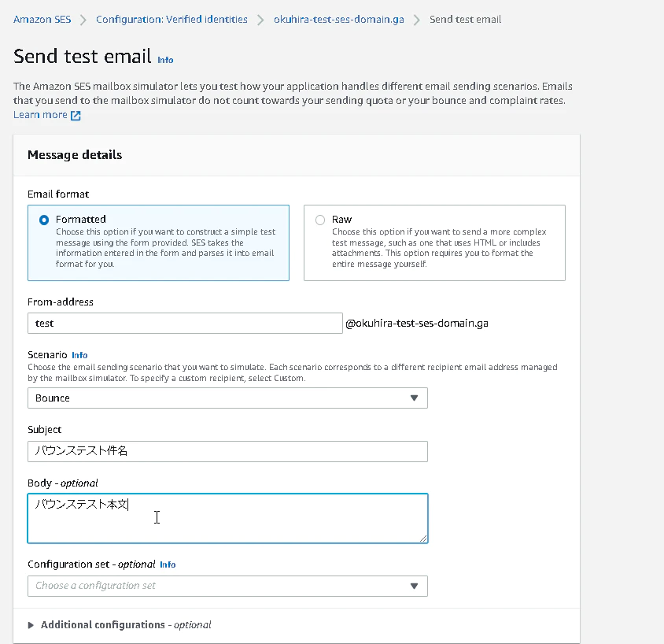664x644 pixels.
Task: Click the Scenario dropdown arrow icon
Action: click(414, 398)
